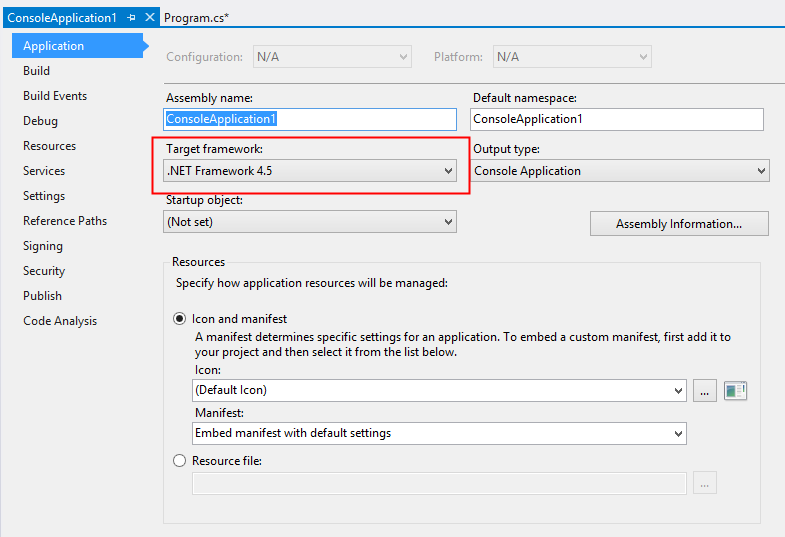This screenshot has height=537, width=785.
Task: Close the ConsoleApplication1 properties tab
Action: click(x=150, y=18)
